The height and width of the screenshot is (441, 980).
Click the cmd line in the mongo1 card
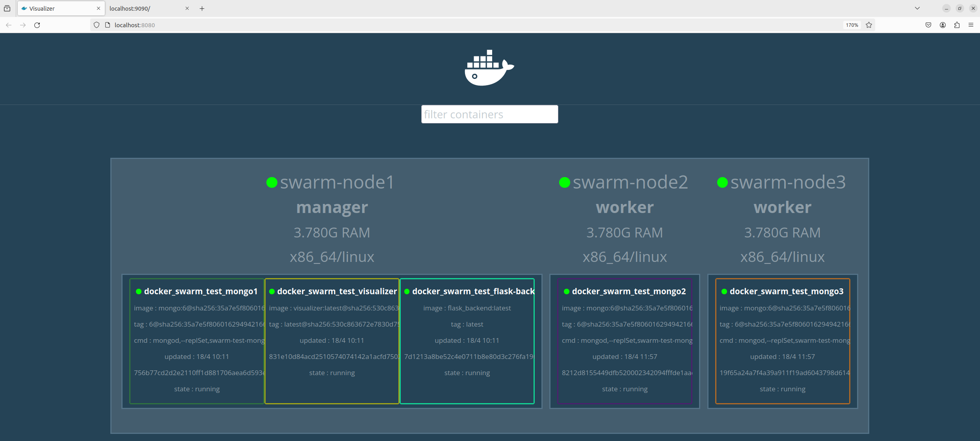[x=199, y=340]
